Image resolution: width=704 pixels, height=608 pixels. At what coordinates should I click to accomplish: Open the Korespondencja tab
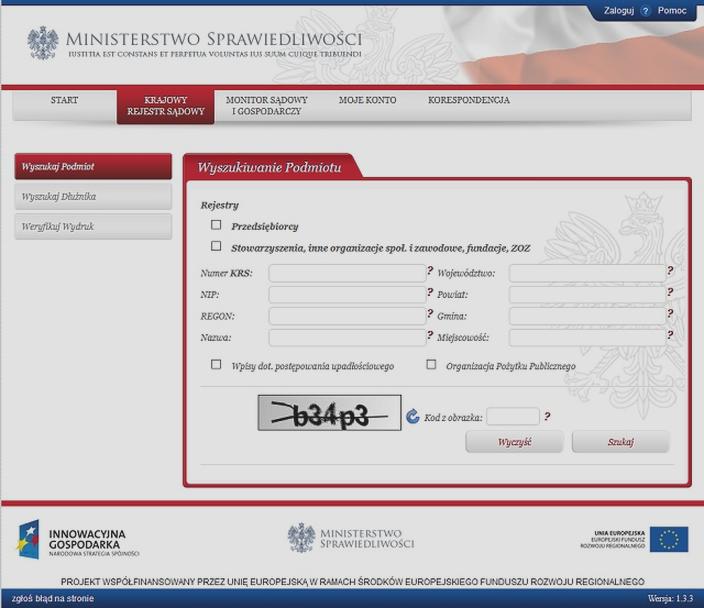pyautogui.click(x=469, y=100)
